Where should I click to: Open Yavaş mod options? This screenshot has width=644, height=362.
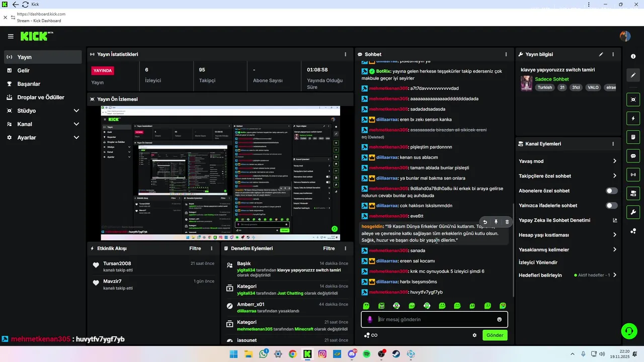pos(568,161)
